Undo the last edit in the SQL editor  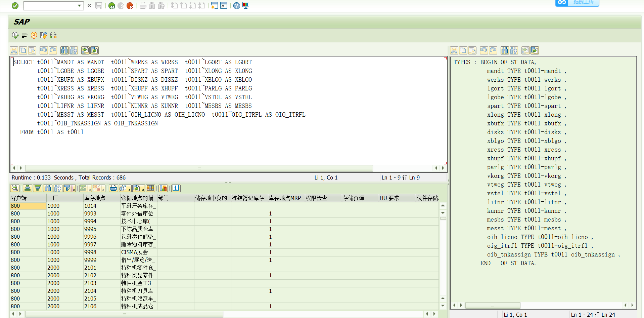[43, 50]
